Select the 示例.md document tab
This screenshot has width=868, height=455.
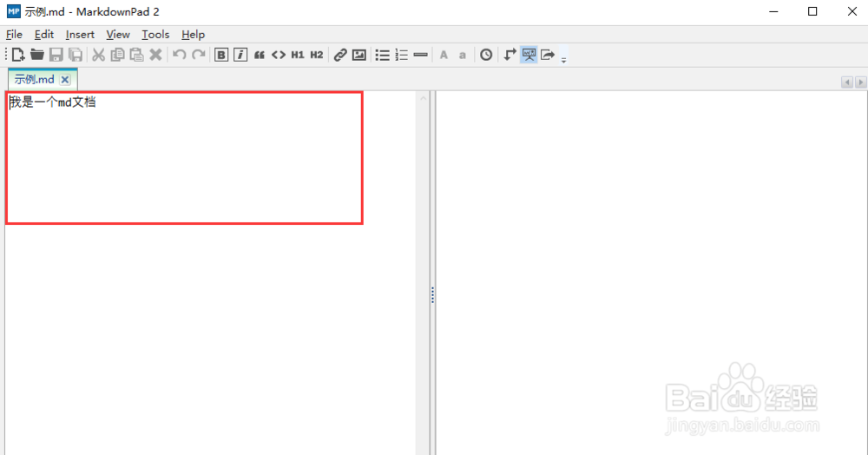coord(35,79)
